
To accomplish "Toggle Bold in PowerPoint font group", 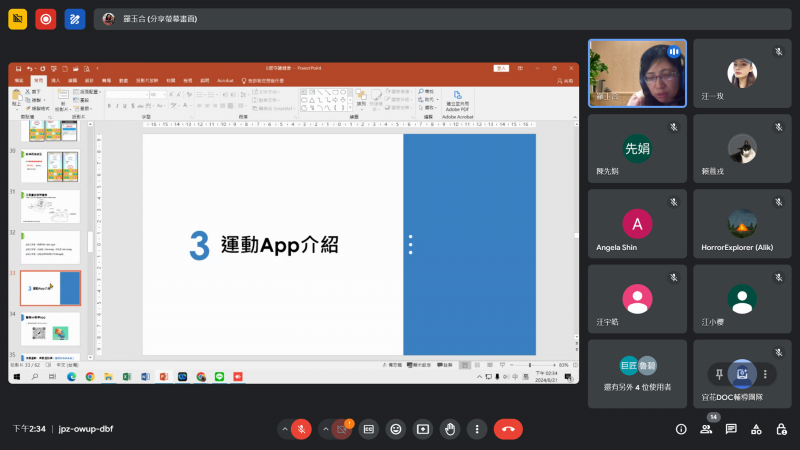I will click(x=109, y=106).
